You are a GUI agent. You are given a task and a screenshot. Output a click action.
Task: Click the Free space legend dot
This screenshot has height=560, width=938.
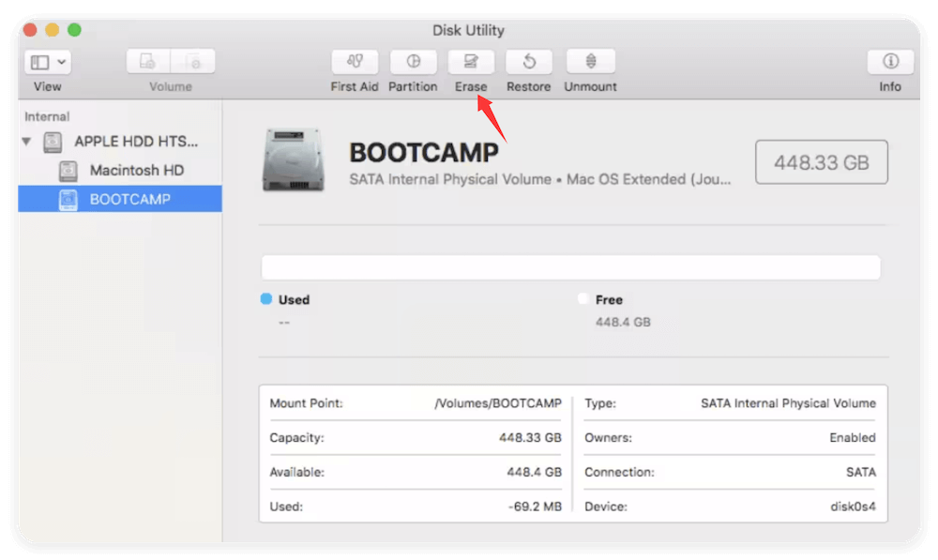click(583, 299)
